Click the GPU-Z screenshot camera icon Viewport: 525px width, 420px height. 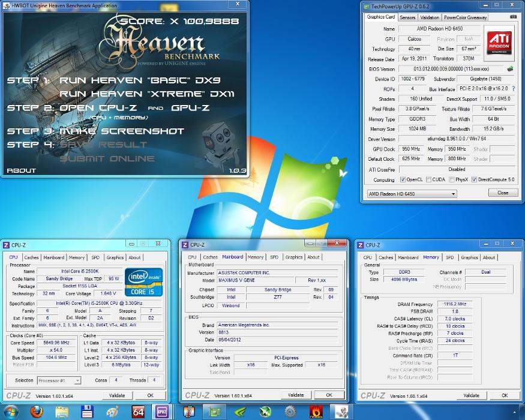513,17
